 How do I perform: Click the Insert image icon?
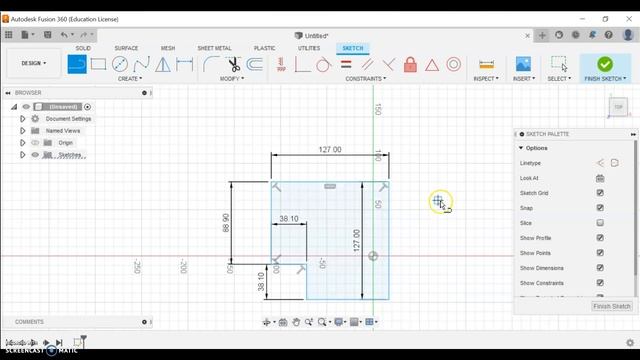pyautogui.click(x=523, y=64)
